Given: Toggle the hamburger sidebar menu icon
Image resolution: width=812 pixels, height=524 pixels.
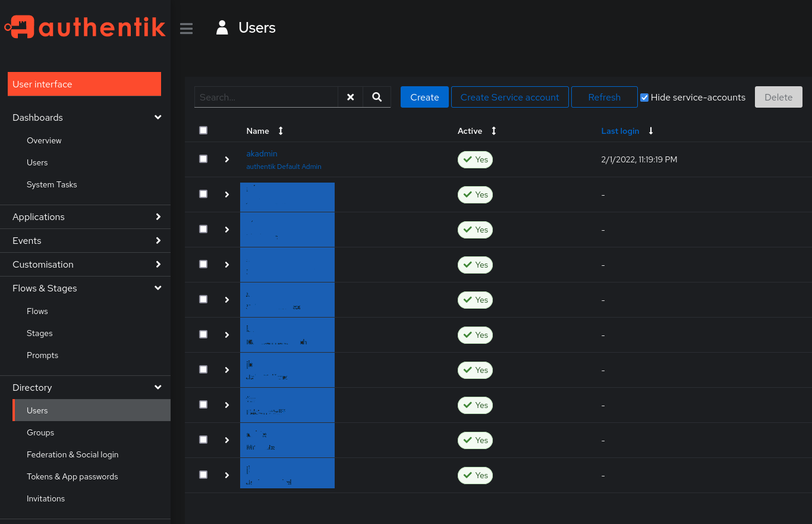Looking at the screenshot, I should [x=186, y=28].
